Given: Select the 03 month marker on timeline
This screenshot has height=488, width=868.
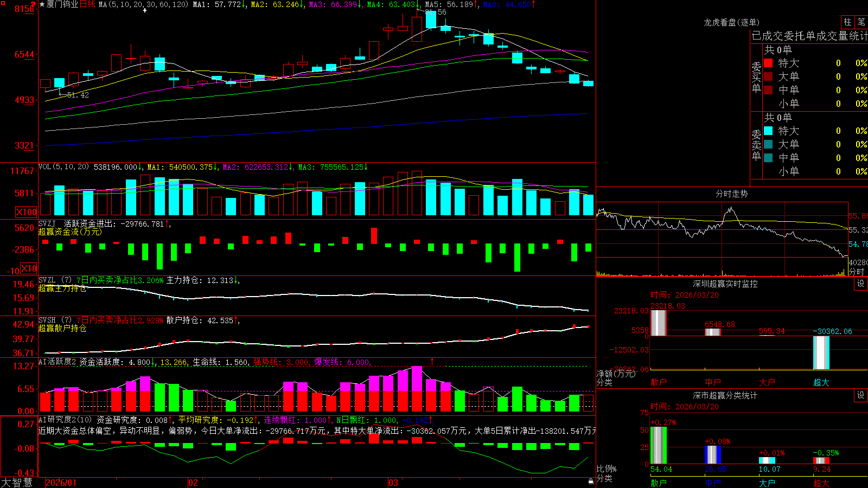Looking at the screenshot, I should (393, 483).
